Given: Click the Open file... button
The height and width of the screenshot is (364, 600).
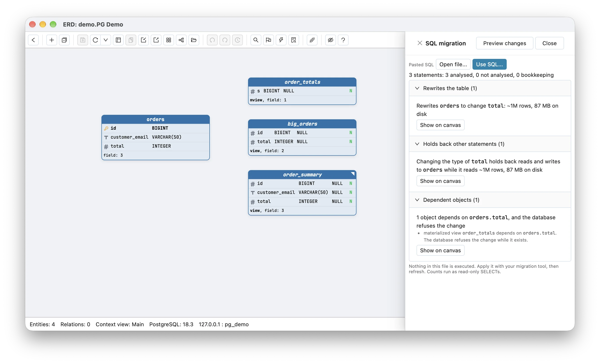Looking at the screenshot, I should point(453,64).
